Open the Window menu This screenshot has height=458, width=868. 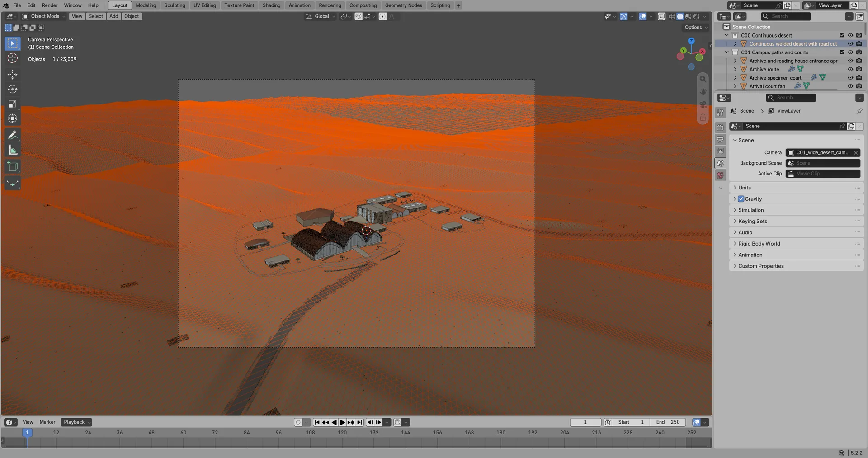coord(73,5)
